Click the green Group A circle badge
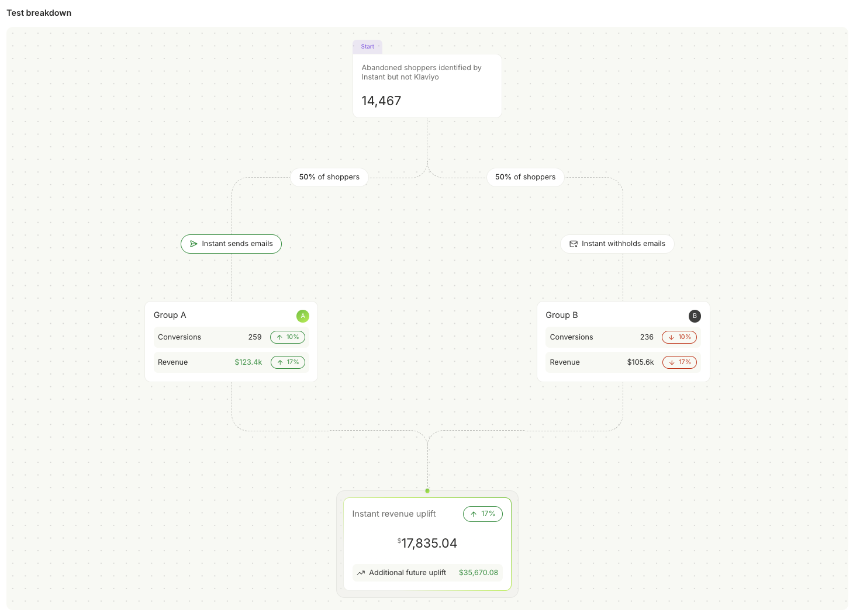This screenshot has height=616, width=853. pyautogui.click(x=303, y=316)
